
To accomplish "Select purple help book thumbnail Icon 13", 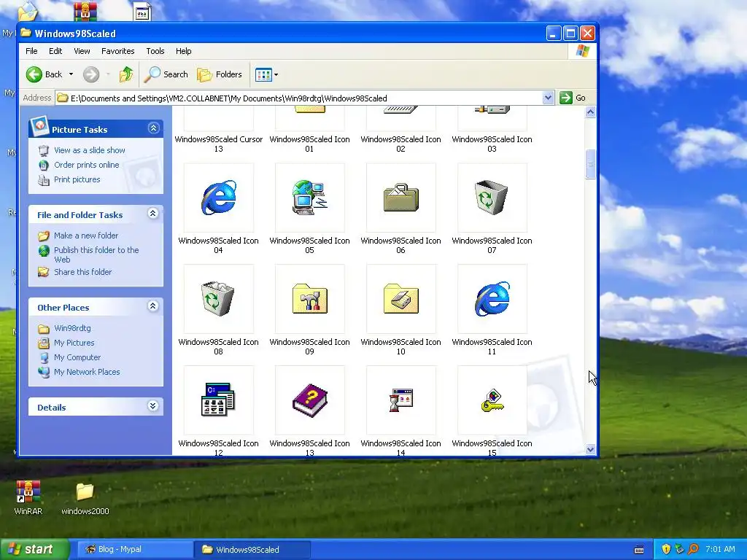I will coord(309,400).
